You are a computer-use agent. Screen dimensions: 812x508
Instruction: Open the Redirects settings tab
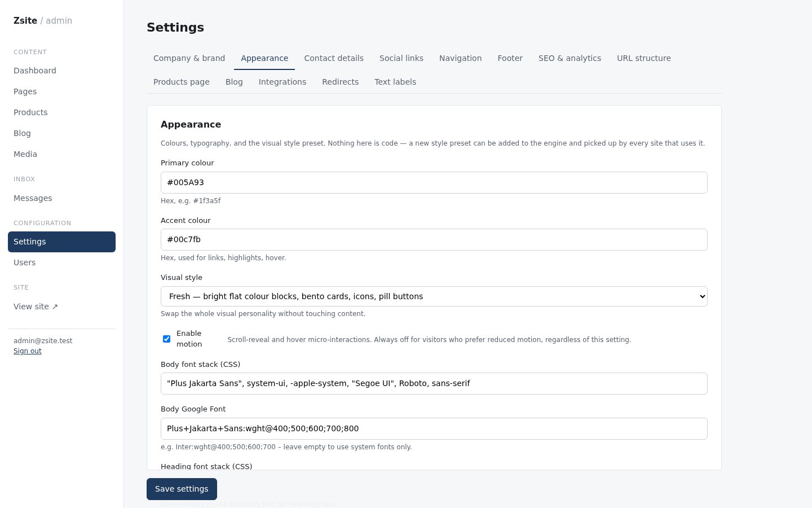[x=340, y=82]
